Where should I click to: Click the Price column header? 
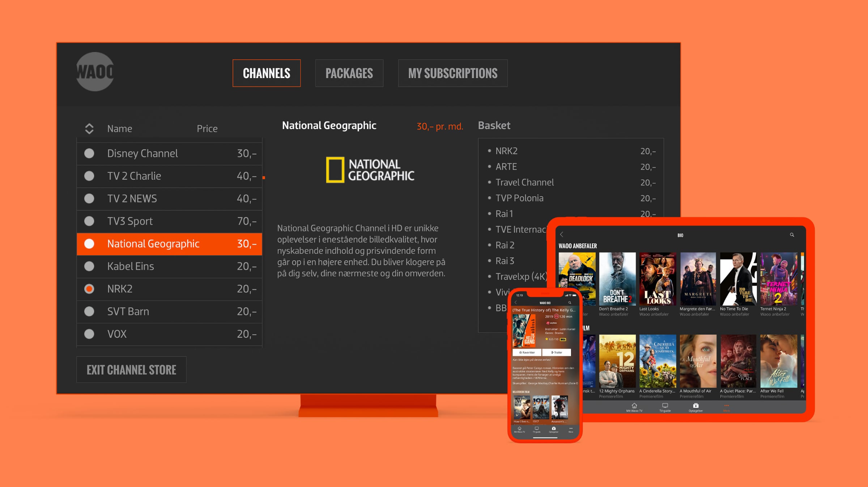(x=207, y=129)
